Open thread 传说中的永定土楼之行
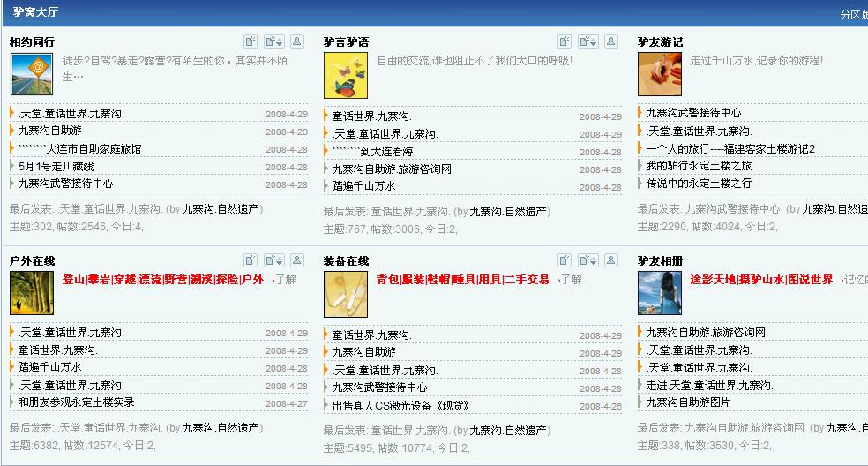The height and width of the screenshot is (466, 868). (700, 184)
